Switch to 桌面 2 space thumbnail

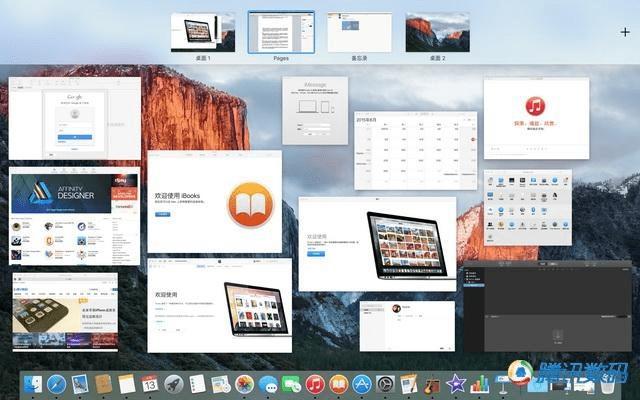[x=438, y=33]
